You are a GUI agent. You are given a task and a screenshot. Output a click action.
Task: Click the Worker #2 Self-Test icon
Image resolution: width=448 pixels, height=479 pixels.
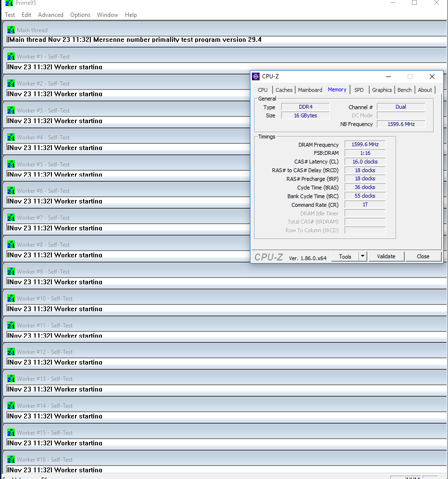point(11,83)
